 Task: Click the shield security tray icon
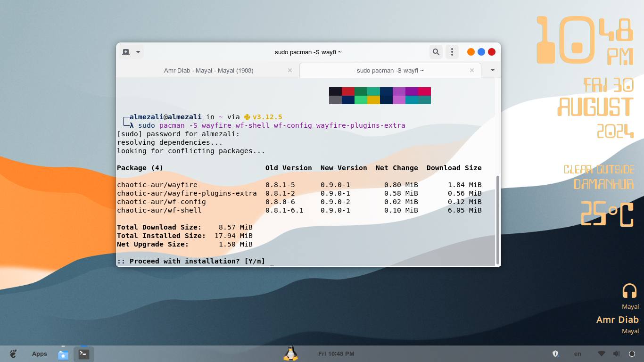click(x=555, y=354)
